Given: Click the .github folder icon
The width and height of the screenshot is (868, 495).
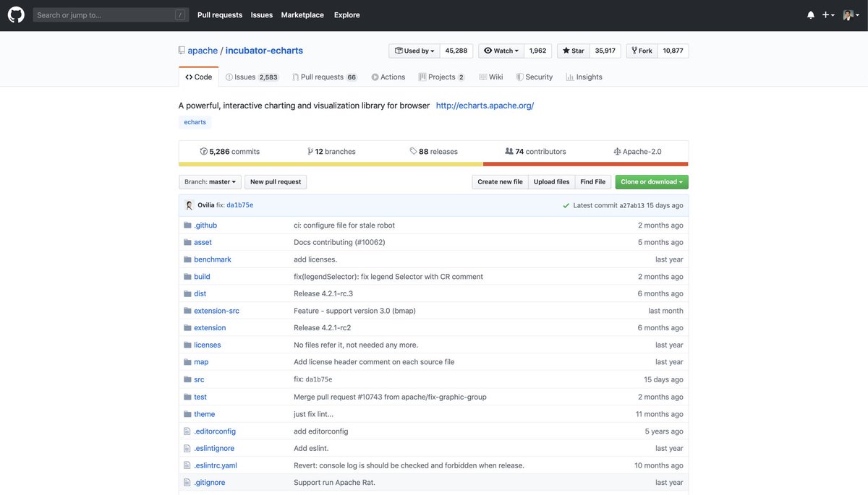Looking at the screenshot, I should coord(187,225).
